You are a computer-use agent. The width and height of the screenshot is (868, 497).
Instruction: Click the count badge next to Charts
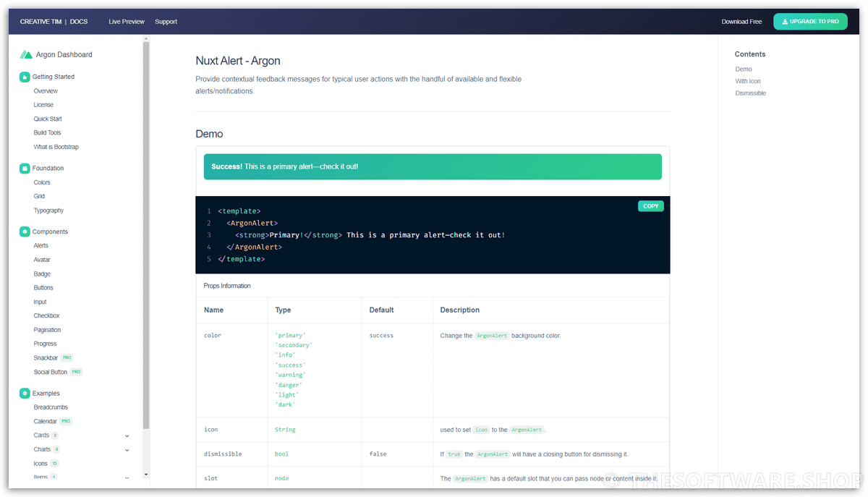pyautogui.click(x=56, y=449)
